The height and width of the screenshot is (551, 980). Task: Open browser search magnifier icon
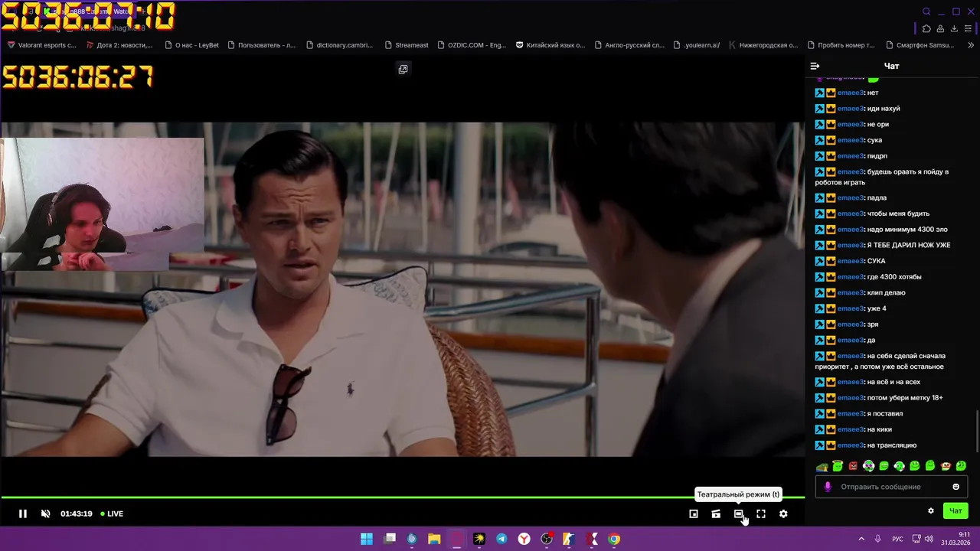pyautogui.click(x=926, y=11)
